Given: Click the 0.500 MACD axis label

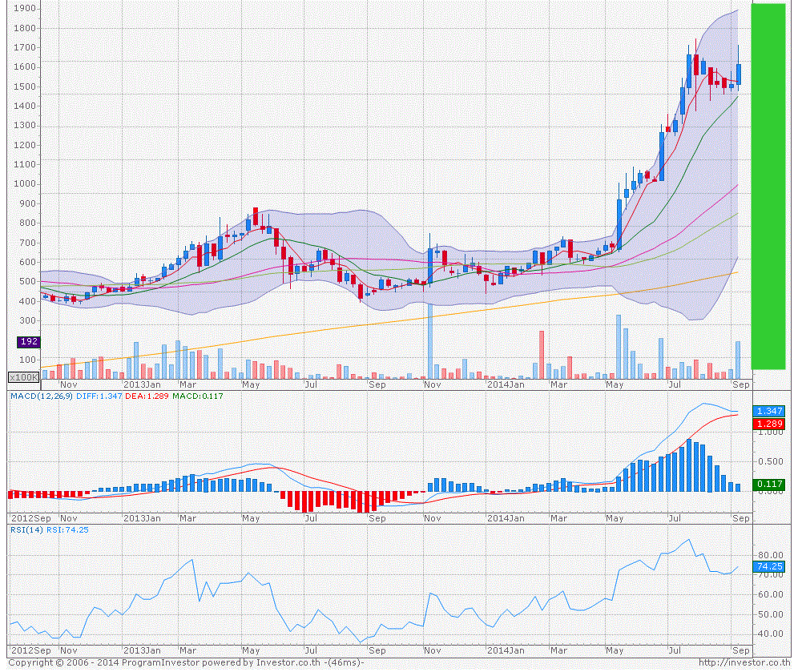Looking at the screenshot, I should coord(770,461).
